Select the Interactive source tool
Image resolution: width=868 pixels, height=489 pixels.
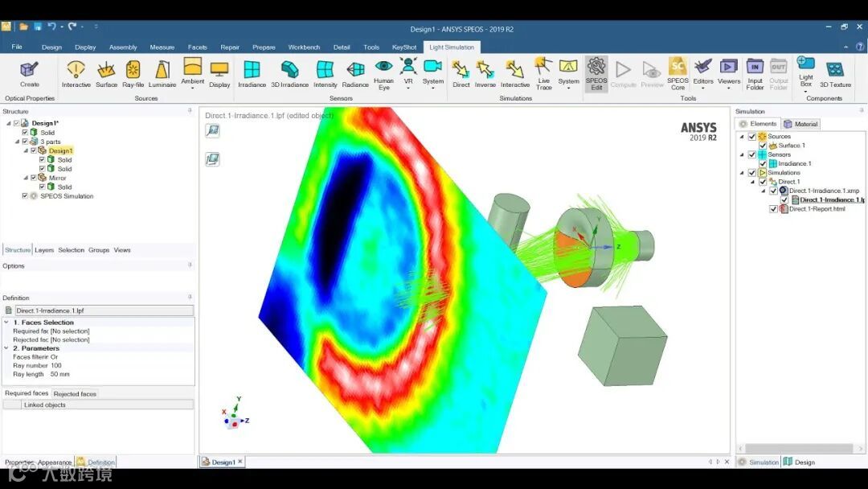(x=76, y=74)
